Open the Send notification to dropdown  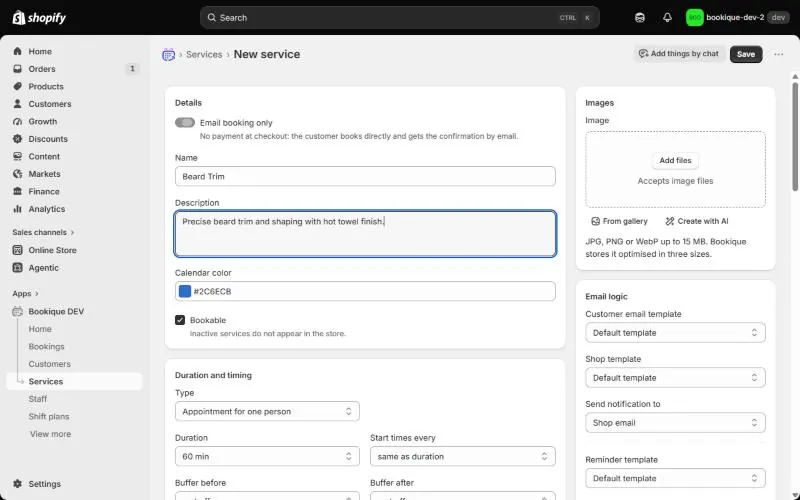675,422
